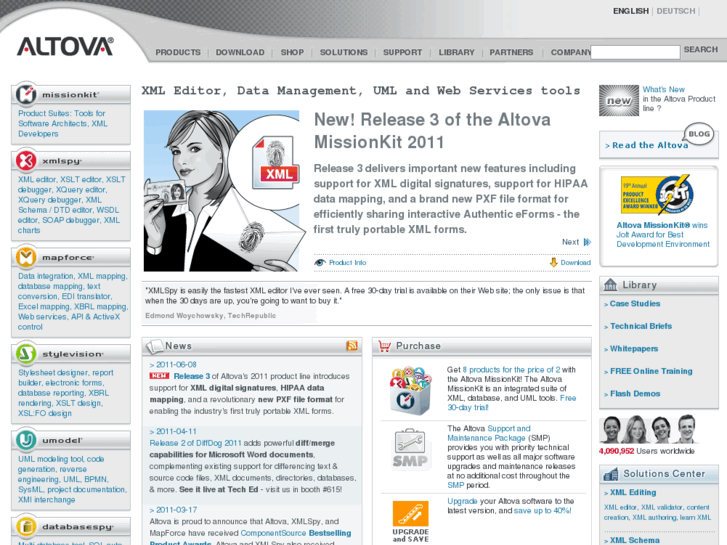Click the Altova logo
This screenshot has height=545, width=727.
[x=65, y=47]
